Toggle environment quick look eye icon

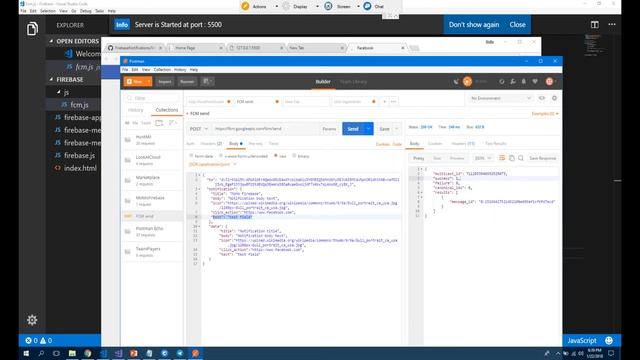pos(542,98)
